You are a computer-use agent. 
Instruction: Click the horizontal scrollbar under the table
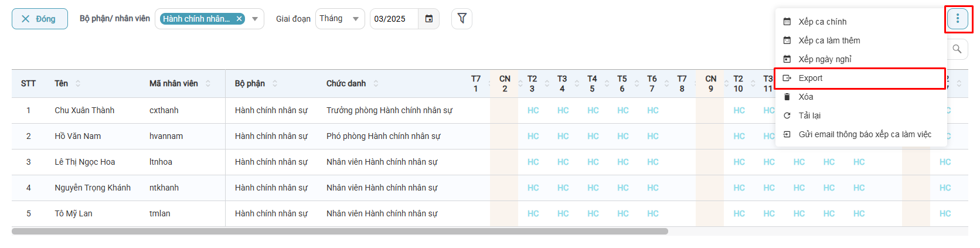[x=340, y=232]
